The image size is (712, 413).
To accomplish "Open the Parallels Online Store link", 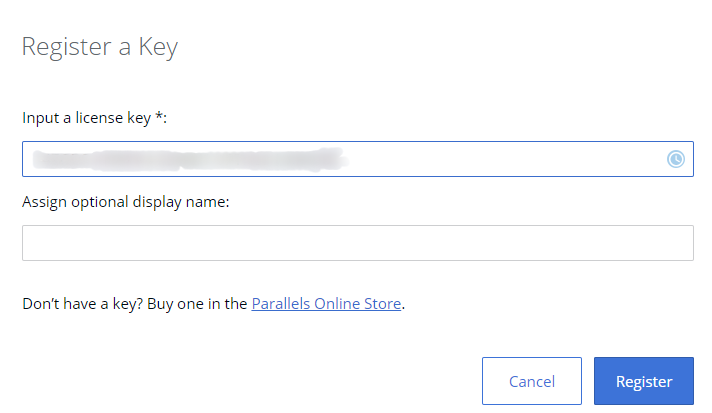I will tap(326, 303).
